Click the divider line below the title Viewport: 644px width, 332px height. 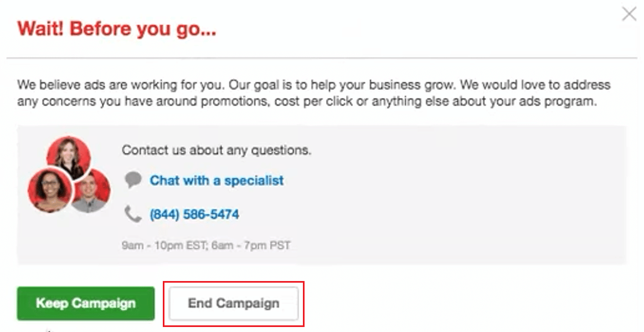[321, 55]
